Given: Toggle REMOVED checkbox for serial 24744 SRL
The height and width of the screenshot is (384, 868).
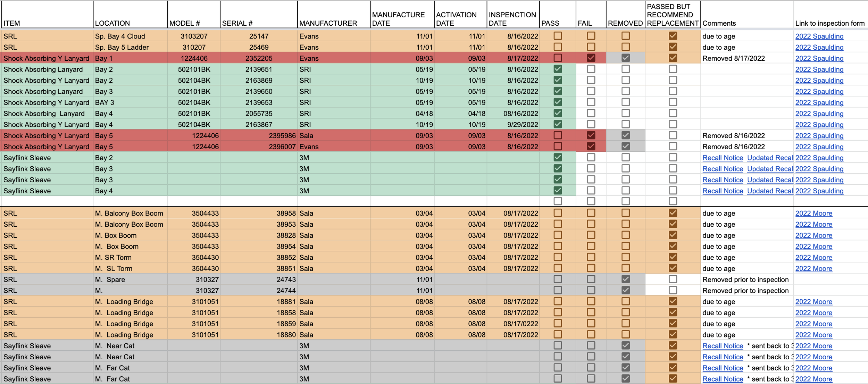Looking at the screenshot, I should pos(626,290).
